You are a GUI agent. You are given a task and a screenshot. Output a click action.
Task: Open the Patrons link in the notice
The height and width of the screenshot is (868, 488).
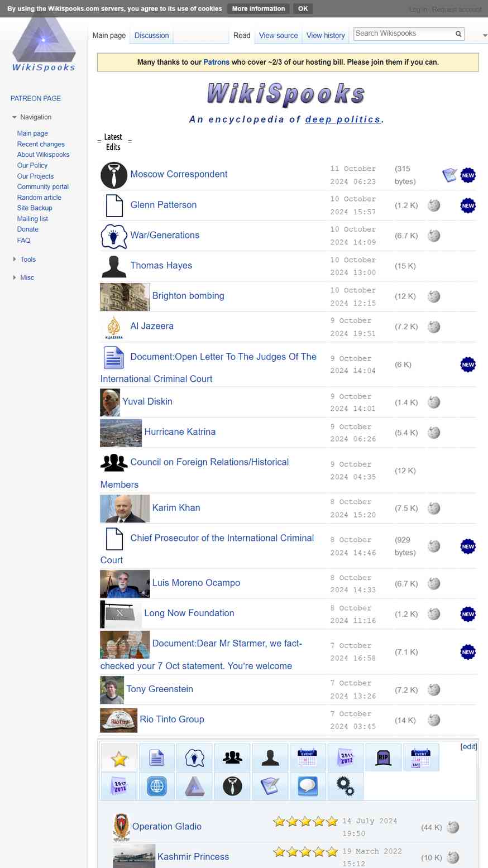[216, 62]
